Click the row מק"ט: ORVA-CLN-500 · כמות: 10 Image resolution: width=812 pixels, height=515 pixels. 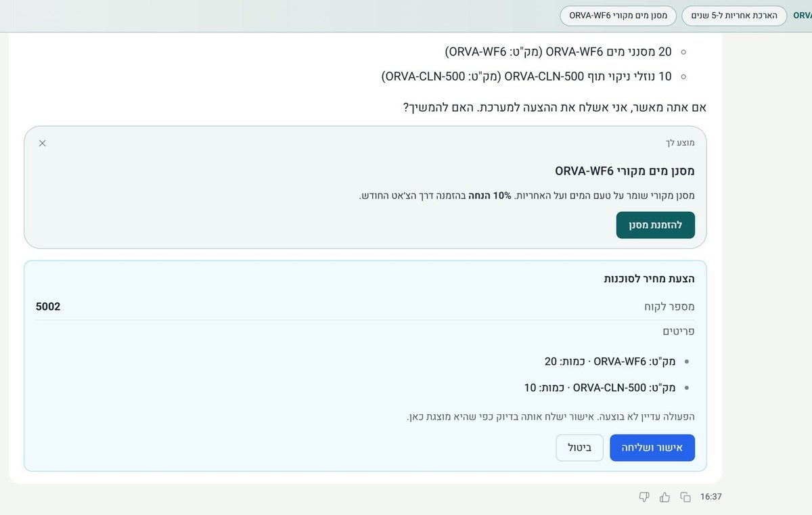pyautogui.click(x=600, y=388)
